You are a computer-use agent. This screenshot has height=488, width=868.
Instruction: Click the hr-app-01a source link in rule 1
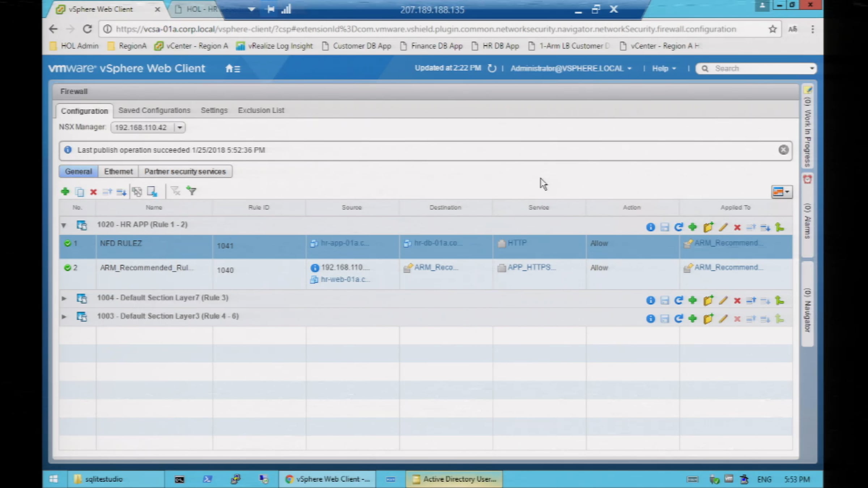[x=345, y=243]
